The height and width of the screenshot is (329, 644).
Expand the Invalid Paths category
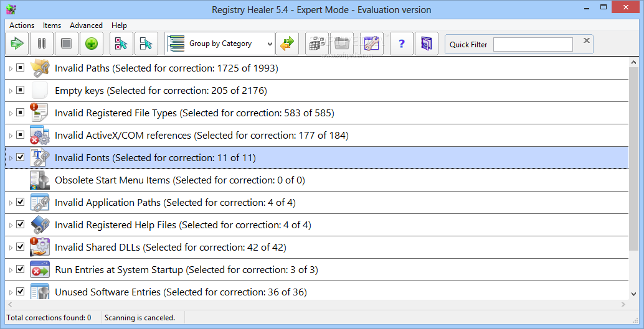(11, 68)
